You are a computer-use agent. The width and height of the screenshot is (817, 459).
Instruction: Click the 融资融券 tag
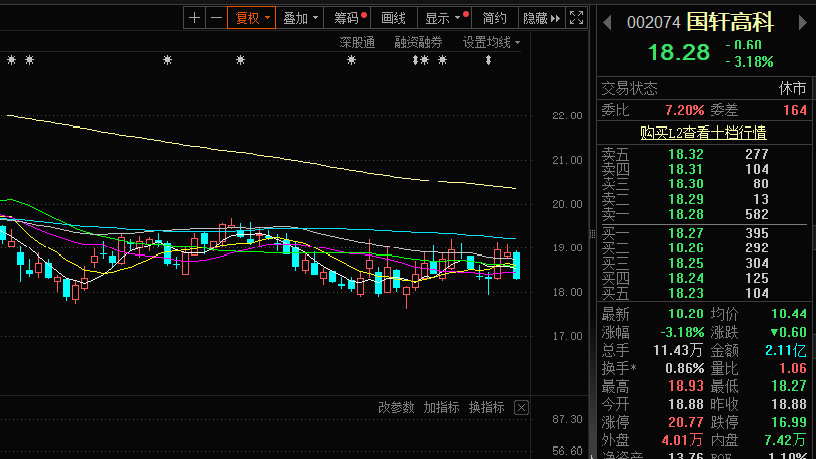coord(418,42)
